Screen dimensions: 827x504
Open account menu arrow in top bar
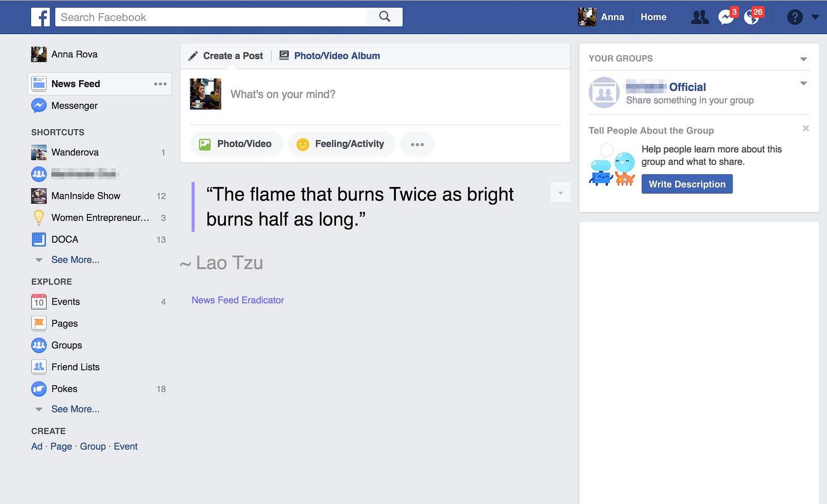[x=815, y=17]
